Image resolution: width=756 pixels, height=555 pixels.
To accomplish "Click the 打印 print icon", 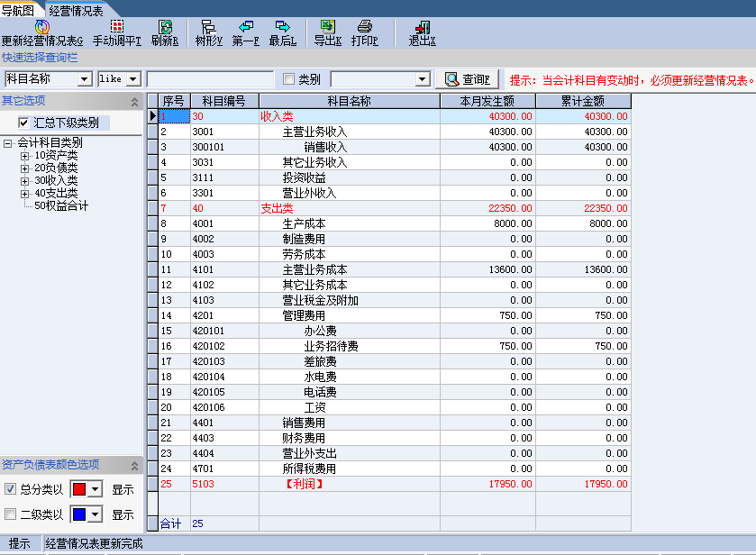I will tap(365, 27).
